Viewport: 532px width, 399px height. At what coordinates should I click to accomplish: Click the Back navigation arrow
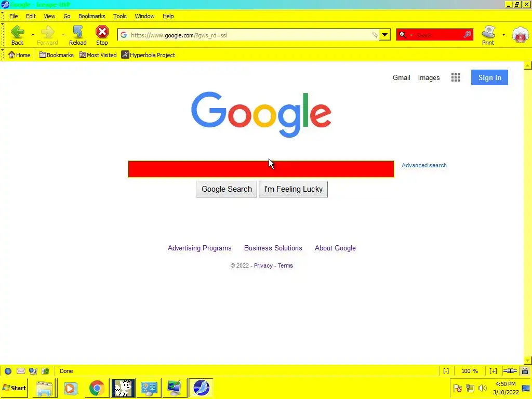point(17,35)
